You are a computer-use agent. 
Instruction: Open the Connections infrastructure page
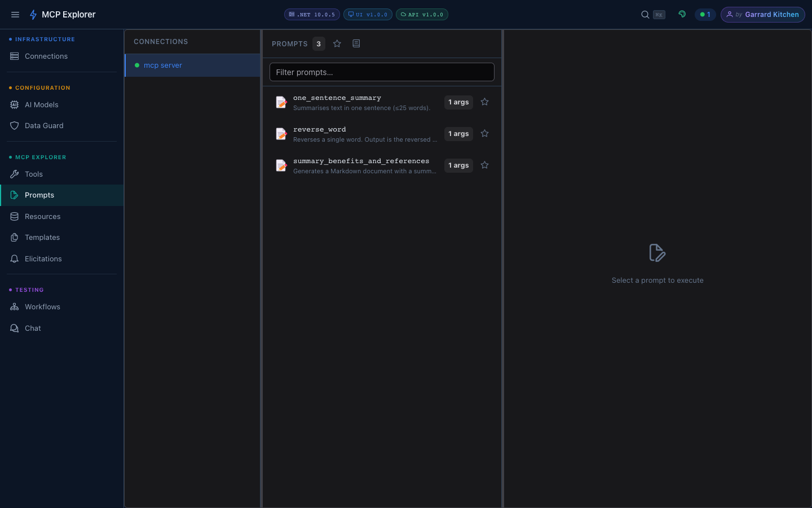coord(46,56)
